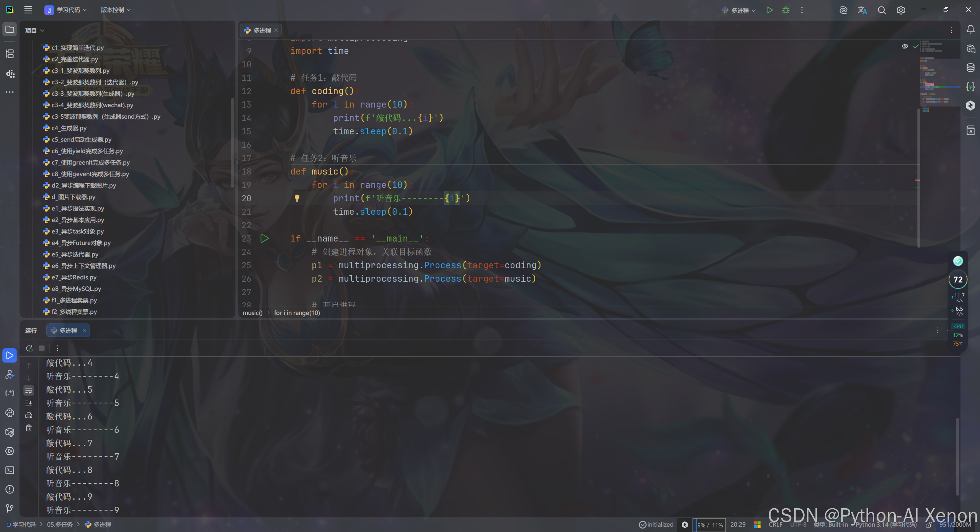Click the editor code minimap
The height and width of the screenshot is (532, 980).
pyautogui.click(x=940, y=77)
